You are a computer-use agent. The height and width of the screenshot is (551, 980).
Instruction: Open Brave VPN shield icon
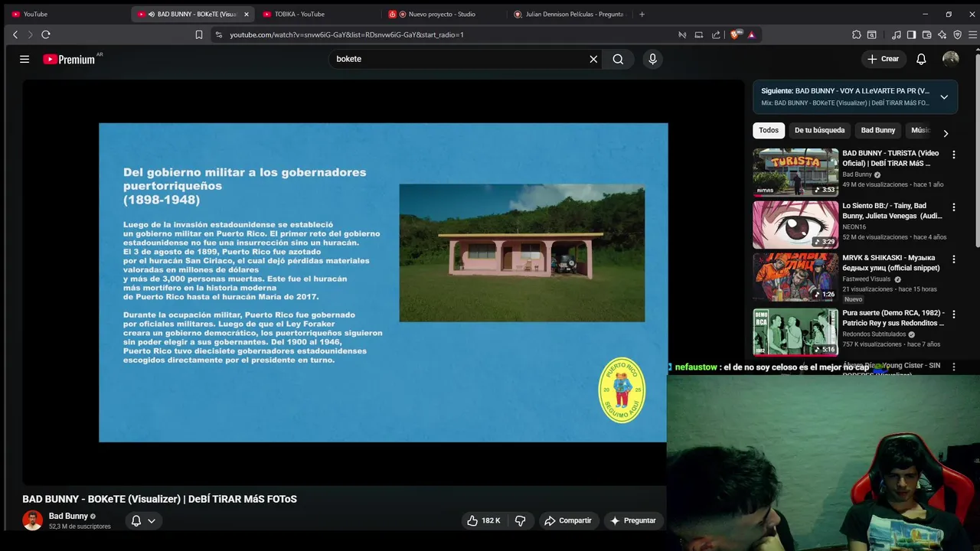(x=957, y=34)
